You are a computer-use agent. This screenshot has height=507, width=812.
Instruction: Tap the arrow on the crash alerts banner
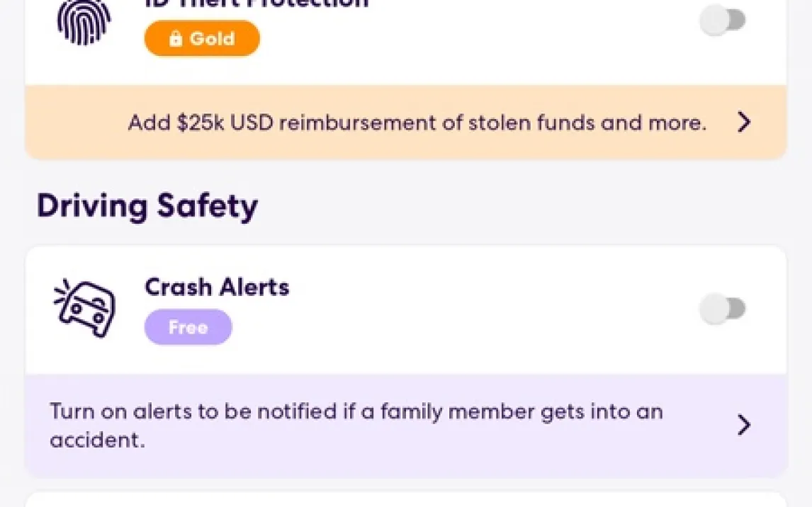pyautogui.click(x=743, y=425)
